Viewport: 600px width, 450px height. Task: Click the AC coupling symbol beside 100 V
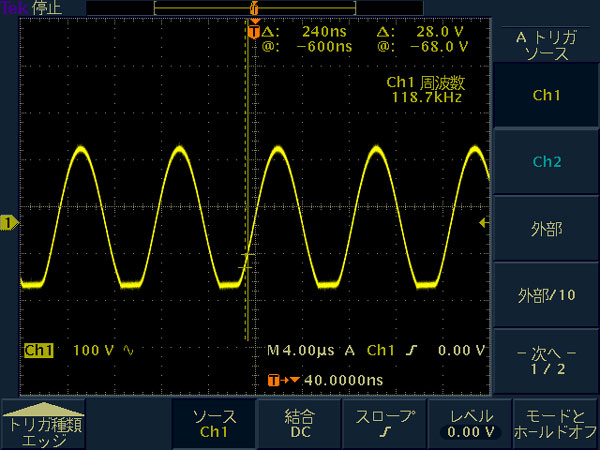(127, 351)
